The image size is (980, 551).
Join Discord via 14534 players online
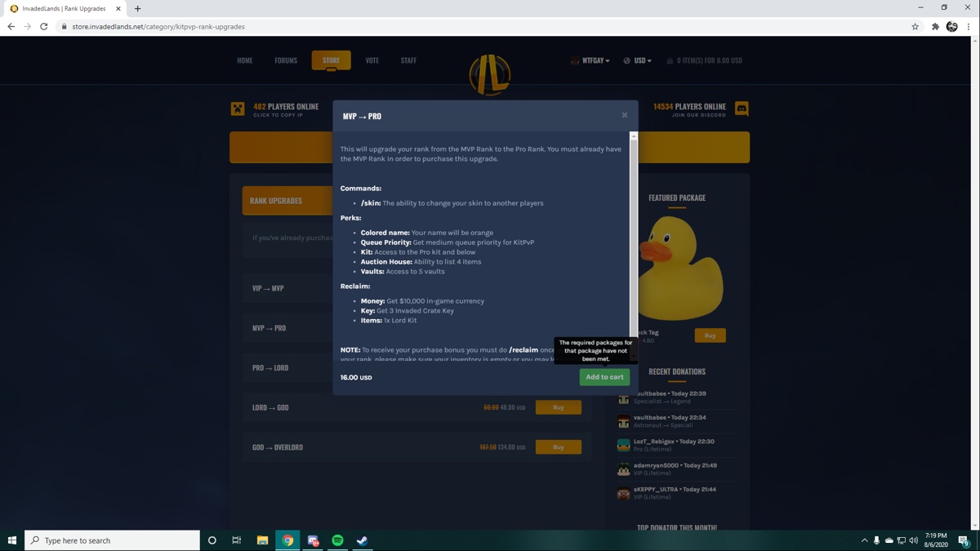[x=689, y=109]
